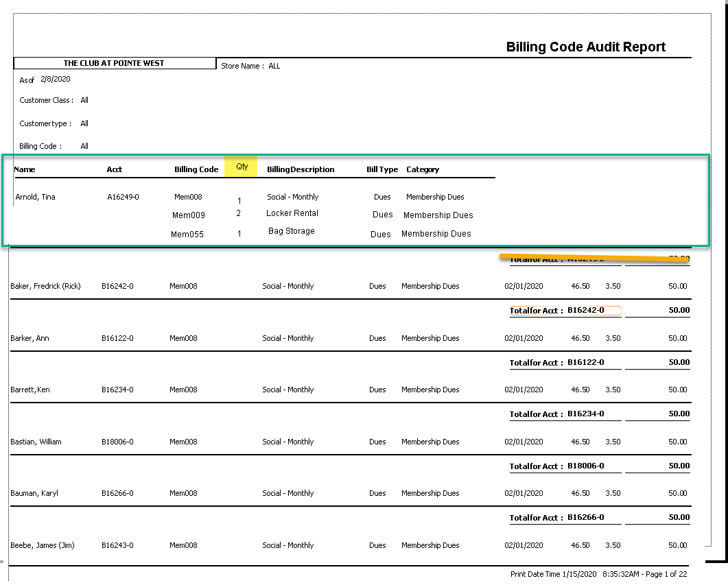Viewport: 728px width, 585px height.
Task: Click the orange line annotation
Action: 594,258
